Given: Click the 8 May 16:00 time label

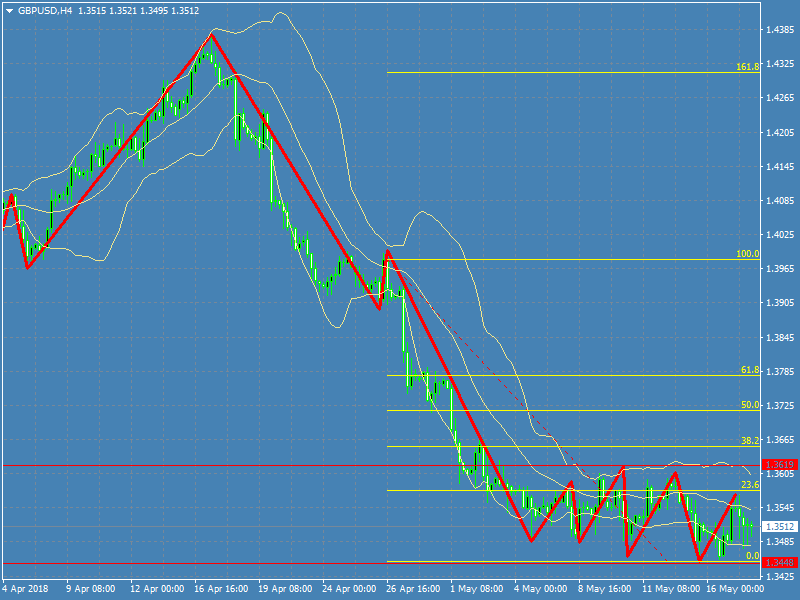Looking at the screenshot, I should pos(605,589).
